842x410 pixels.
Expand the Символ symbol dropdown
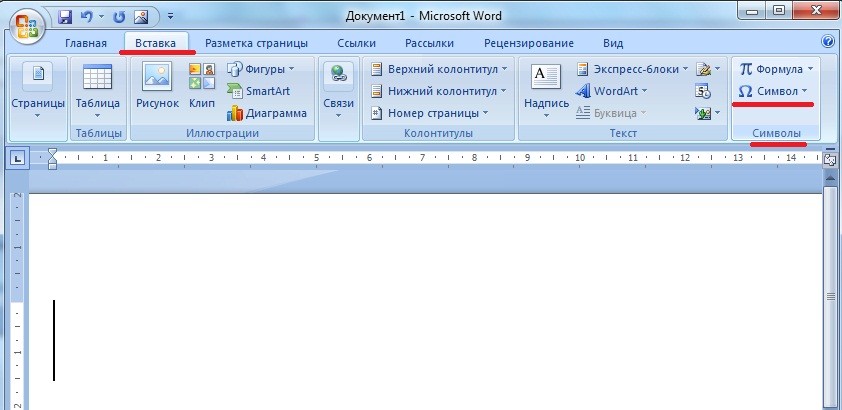point(773,91)
